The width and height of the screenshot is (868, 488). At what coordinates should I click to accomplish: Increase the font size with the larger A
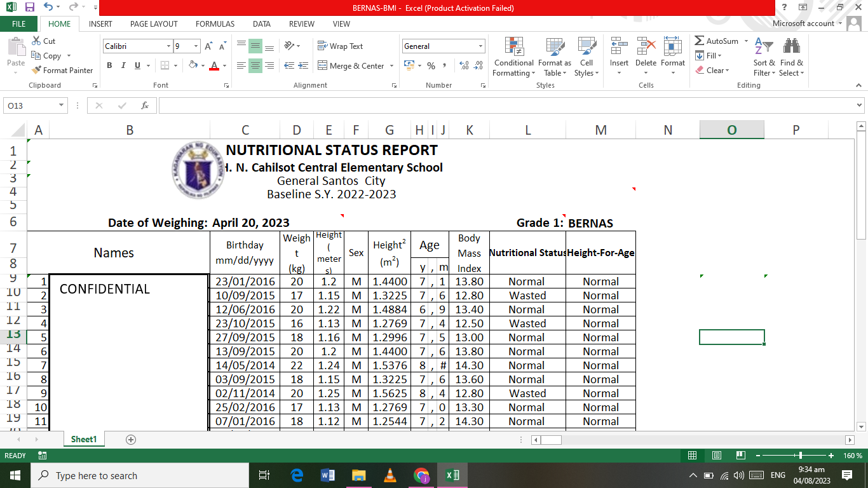[x=210, y=46]
